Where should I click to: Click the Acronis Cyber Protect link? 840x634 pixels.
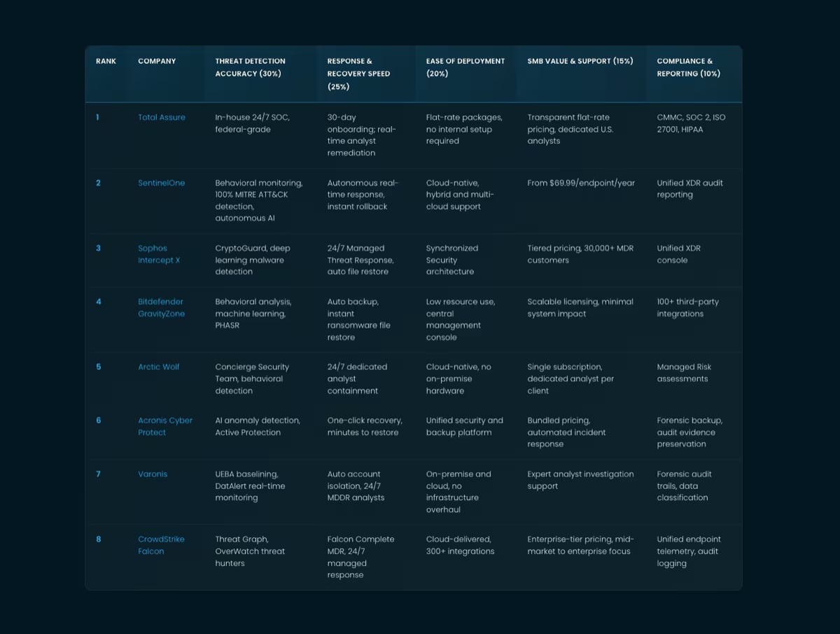(x=165, y=427)
